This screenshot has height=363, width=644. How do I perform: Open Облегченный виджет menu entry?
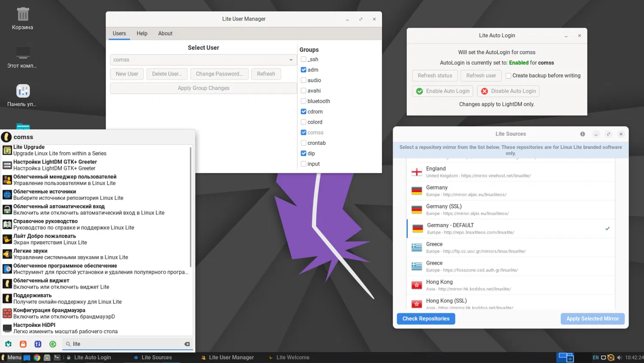[x=96, y=284]
